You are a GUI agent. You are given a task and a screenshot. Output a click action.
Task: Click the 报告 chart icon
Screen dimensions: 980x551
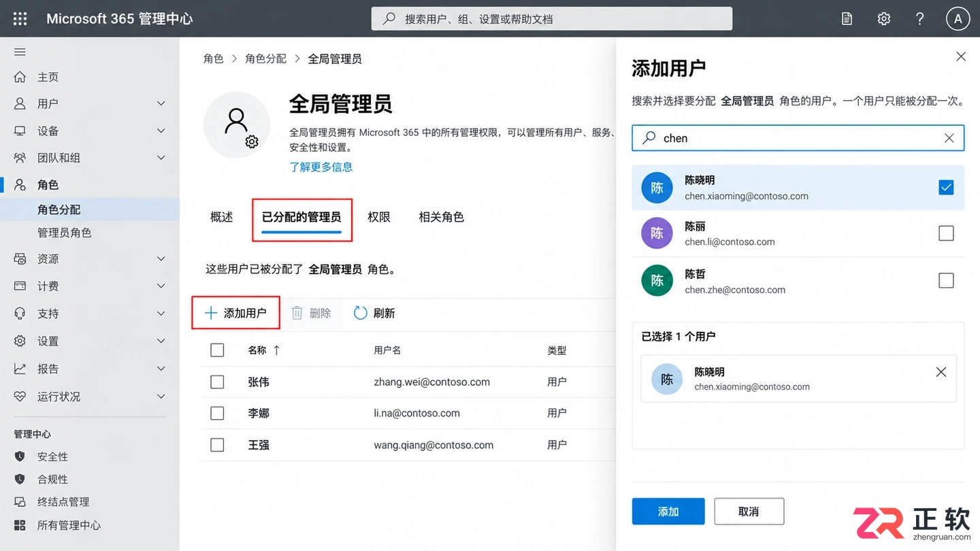click(20, 369)
